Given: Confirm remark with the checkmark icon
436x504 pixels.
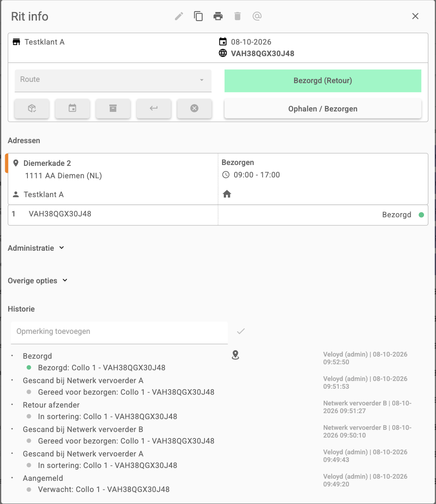Looking at the screenshot, I should (241, 331).
